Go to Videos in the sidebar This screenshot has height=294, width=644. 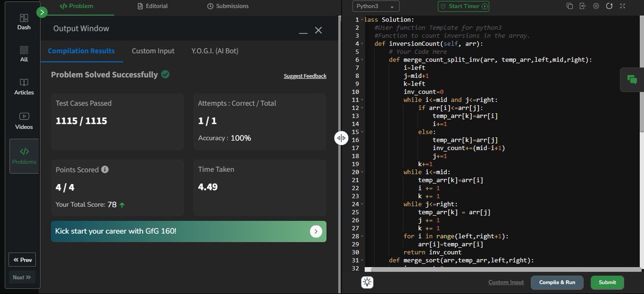click(x=24, y=121)
